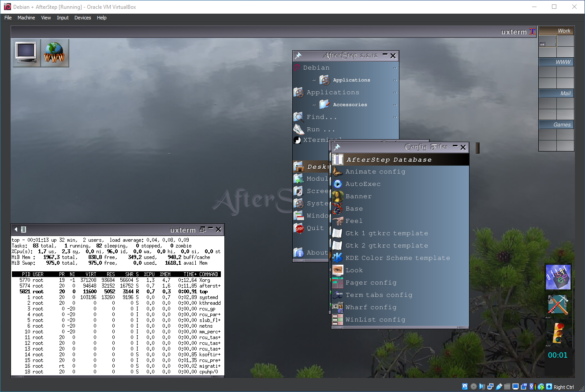Image resolution: width=585 pixels, height=392 pixels.
Task: Open the WWW globe browser launcher
Action: pos(55,53)
